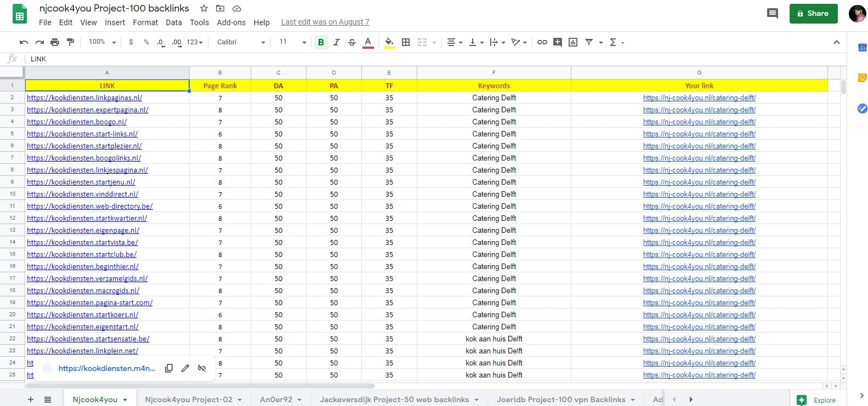Open the yellow fill color picker

[x=389, y=42]
